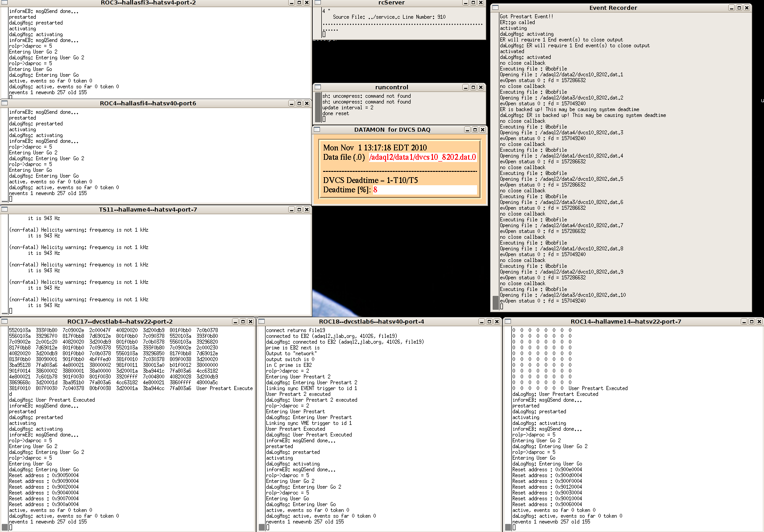
Task: Maximize the rcServer window
Action: tap(473, 3)
